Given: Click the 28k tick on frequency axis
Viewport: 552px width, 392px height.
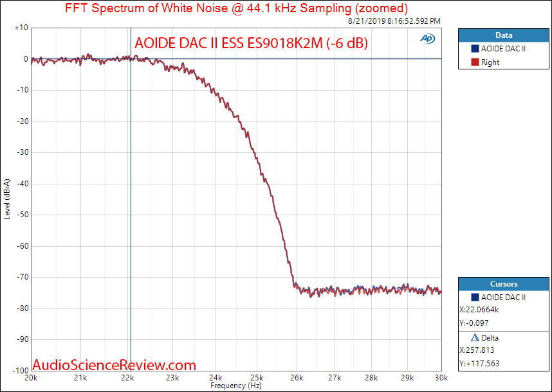Looking at the screenshot, I should pyautogui.click(x=371, y=378).
